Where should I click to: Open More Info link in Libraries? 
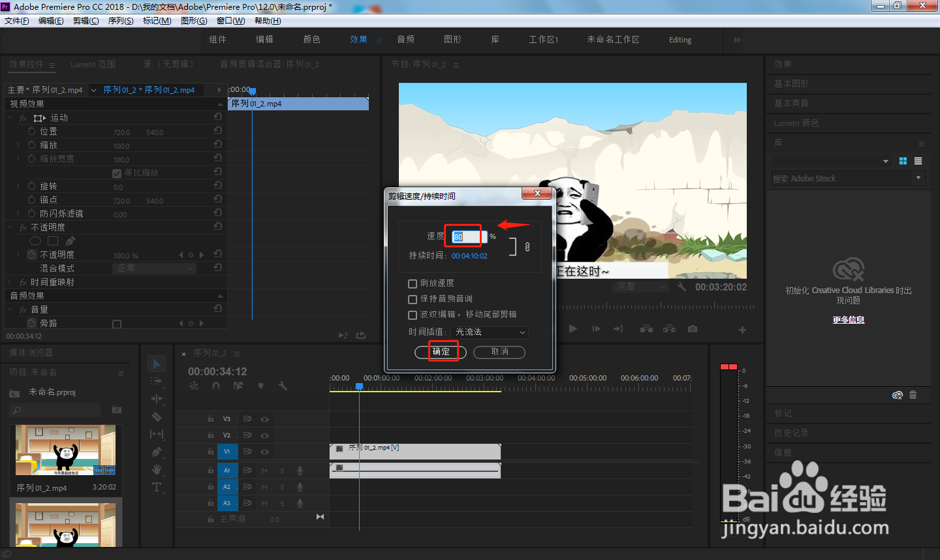(849, 320)
